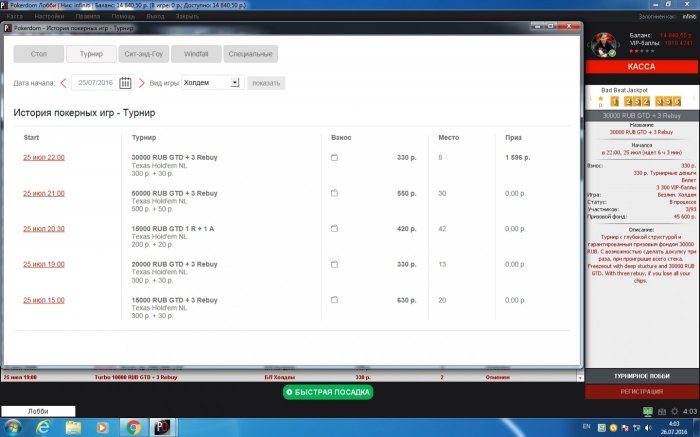Click the ТУРНИРНОЕ ЛОББИ button
700x437 pixels.
(x=642, y=376)
